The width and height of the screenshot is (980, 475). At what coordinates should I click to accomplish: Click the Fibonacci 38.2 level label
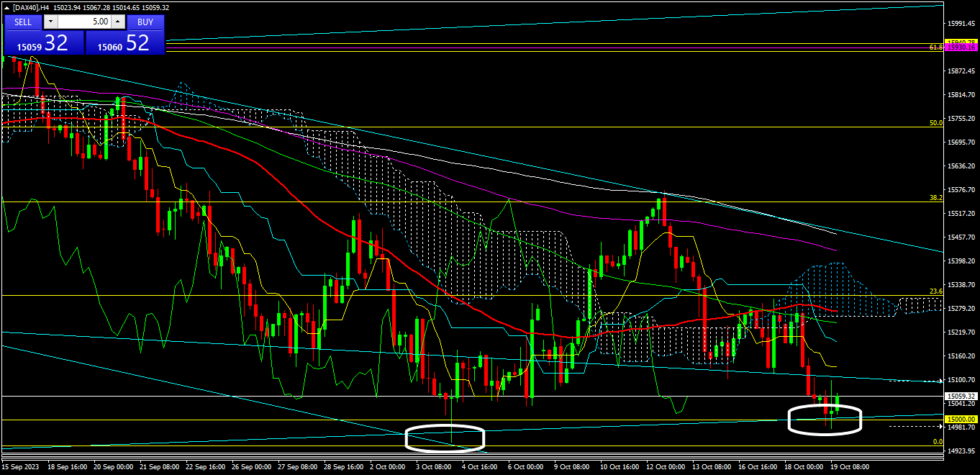click(935, 198)
